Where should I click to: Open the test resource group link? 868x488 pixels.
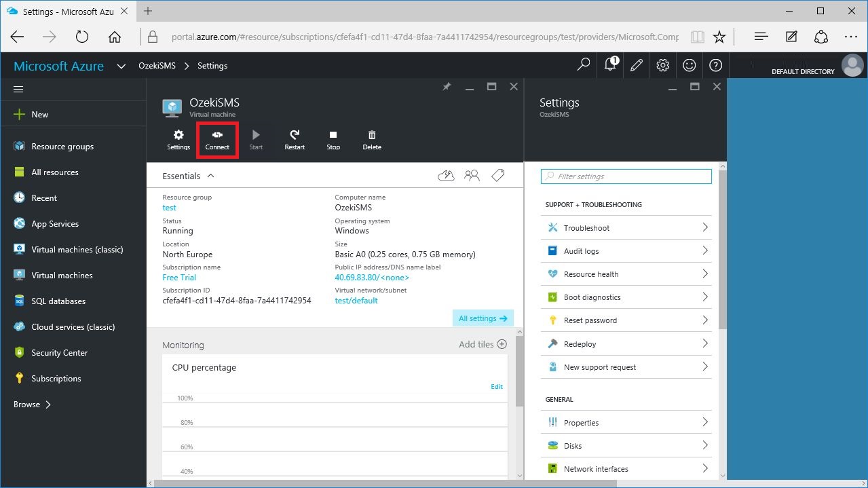click(x=169, y=208)
